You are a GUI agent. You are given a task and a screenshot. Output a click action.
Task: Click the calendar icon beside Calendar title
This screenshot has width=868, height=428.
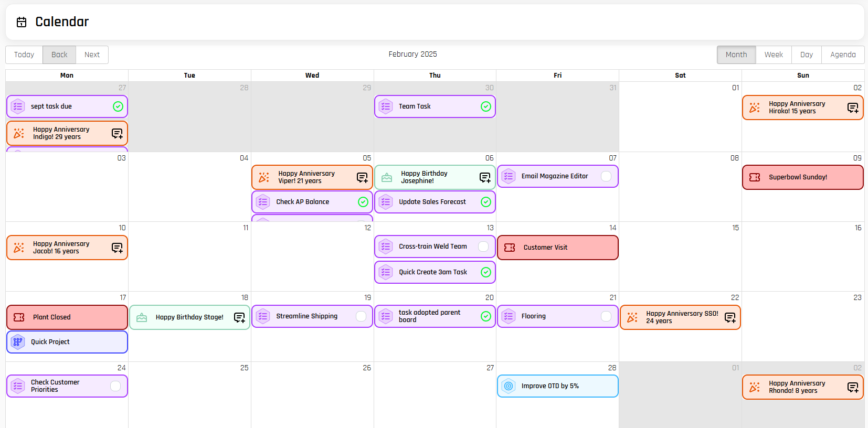click(22, 22)
